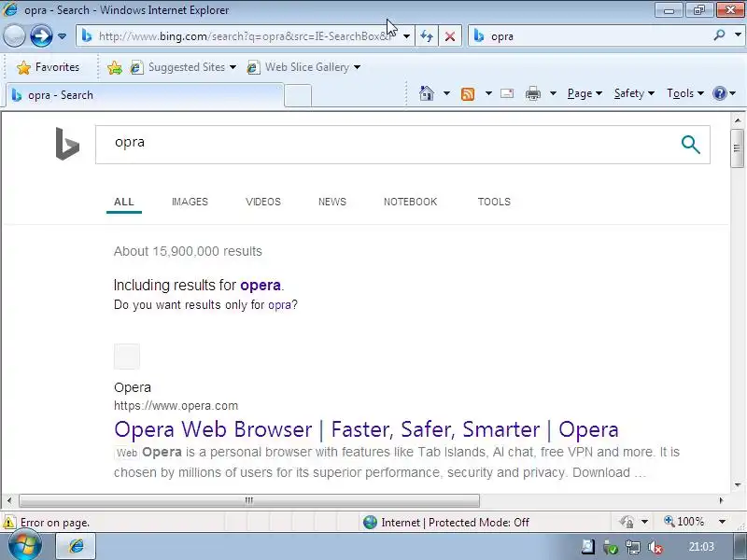Switch to VIDEOS results tab
The height and width of the screenshot is (560, 747).
coord(263,202)
